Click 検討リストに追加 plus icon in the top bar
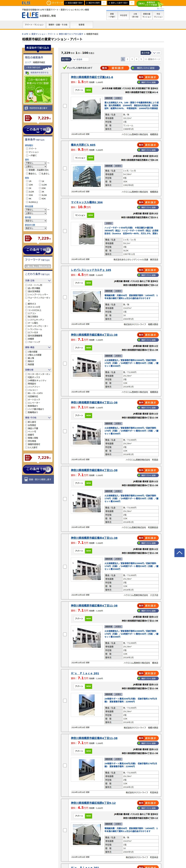Screen dimensions: 186x868 click(x=145, y=68)
